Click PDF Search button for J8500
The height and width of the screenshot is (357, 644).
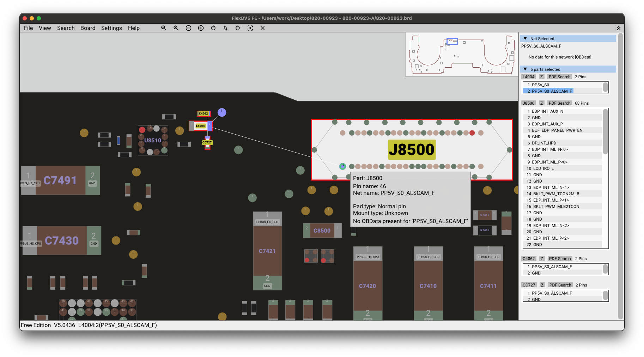559,103
